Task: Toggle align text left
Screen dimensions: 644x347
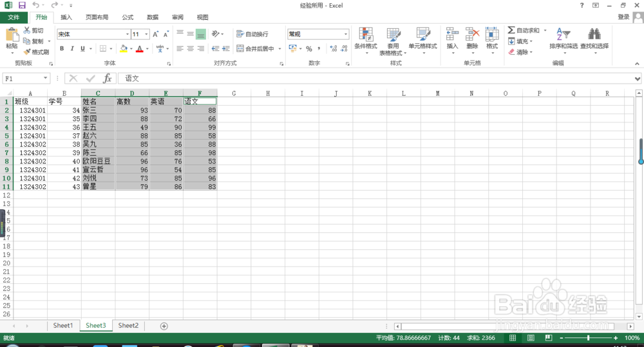Action: (x=180, y=48)
